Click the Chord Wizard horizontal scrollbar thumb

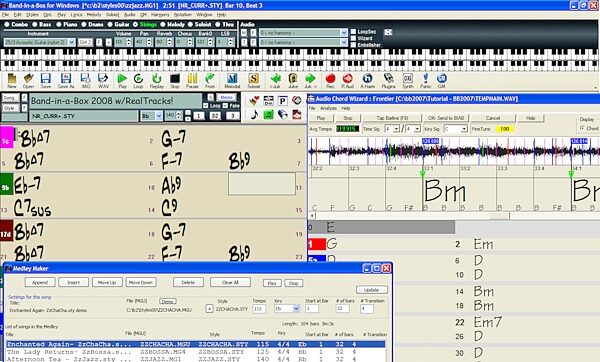pos(500,216)
